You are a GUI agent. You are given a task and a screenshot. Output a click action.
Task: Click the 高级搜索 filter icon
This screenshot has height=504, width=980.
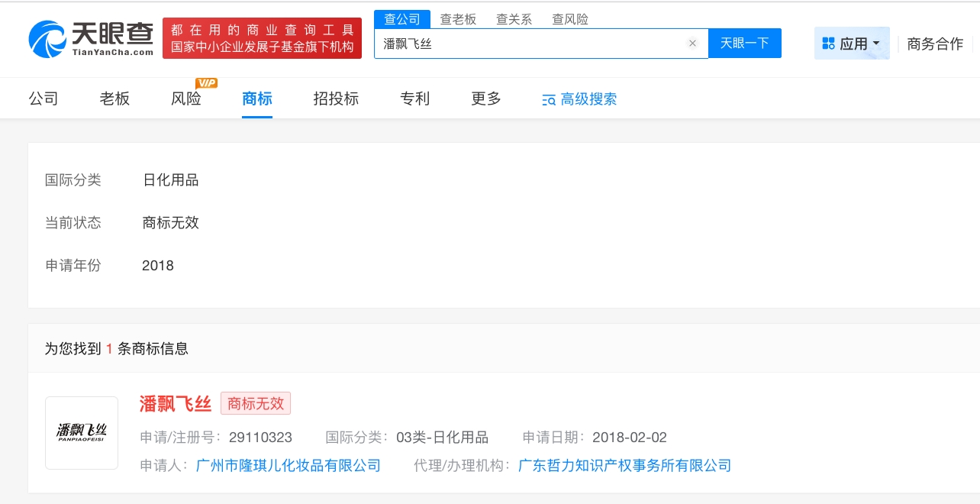click(x=549, y=99)
